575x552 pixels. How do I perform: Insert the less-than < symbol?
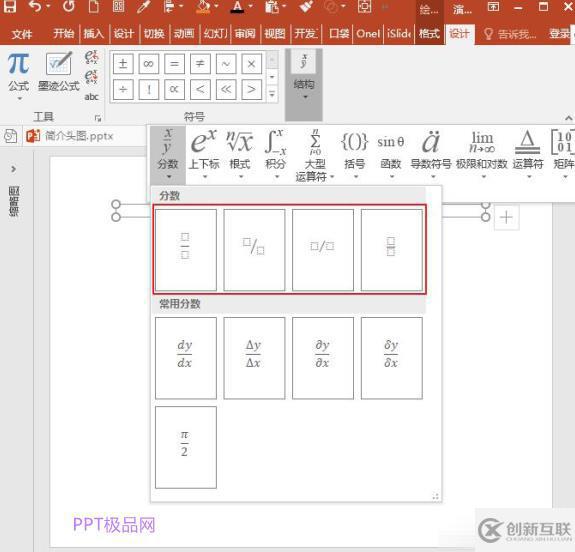(200, 89)
